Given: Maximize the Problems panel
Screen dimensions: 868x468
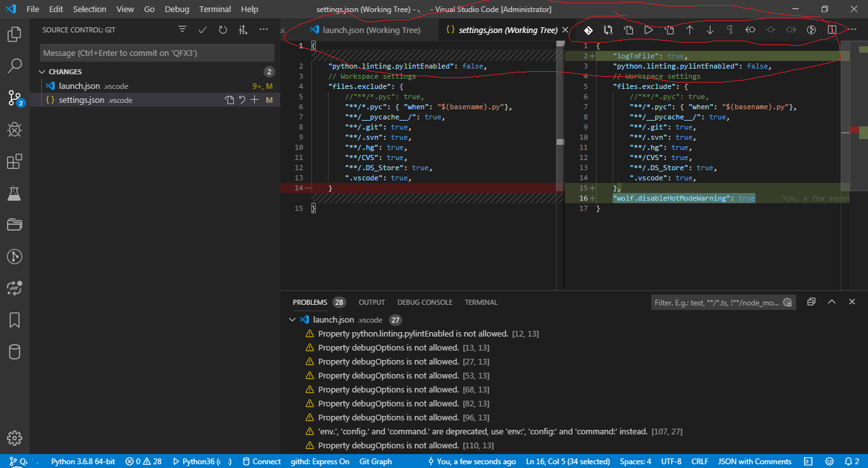Looking at the screenshot, I should [x=832, y=302].
